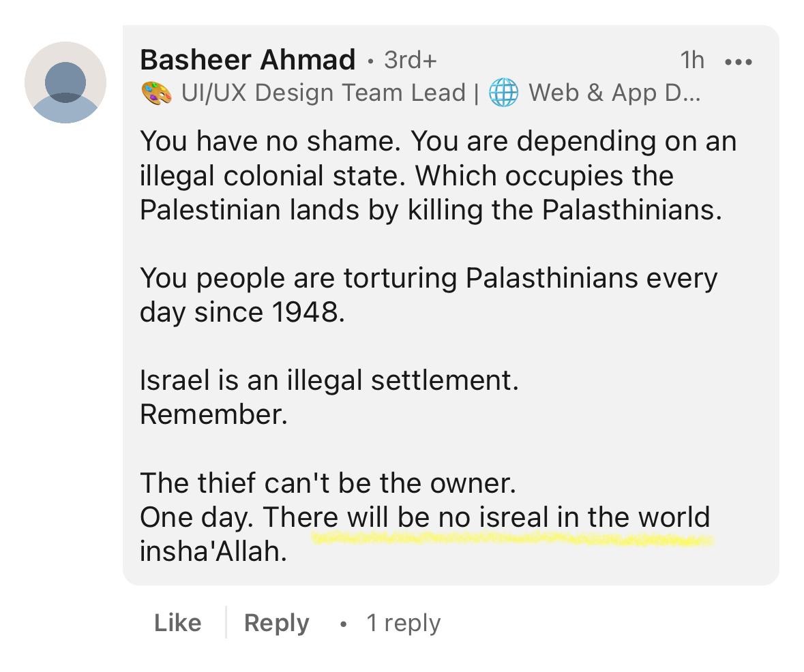Viewport: 804px width, 672px height.
Task: Expand the 1 reply thread
Action: tap(403, 622)
